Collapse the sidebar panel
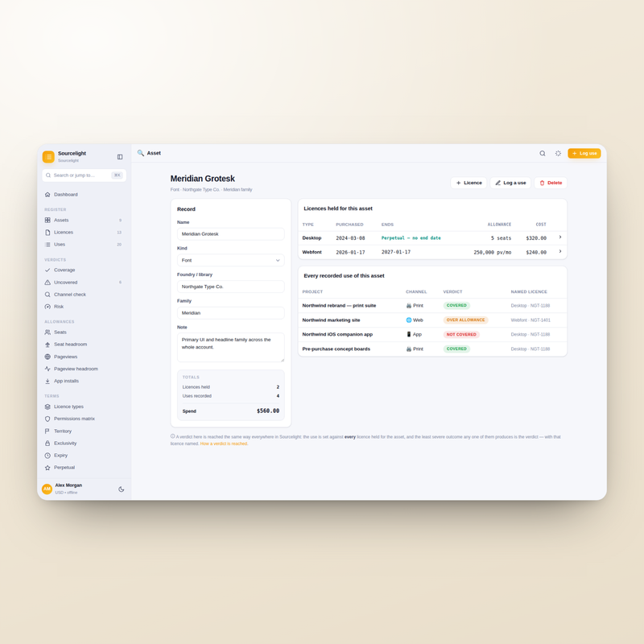The width and height of the screenshot is (644, 644). [x=120, y=157]
